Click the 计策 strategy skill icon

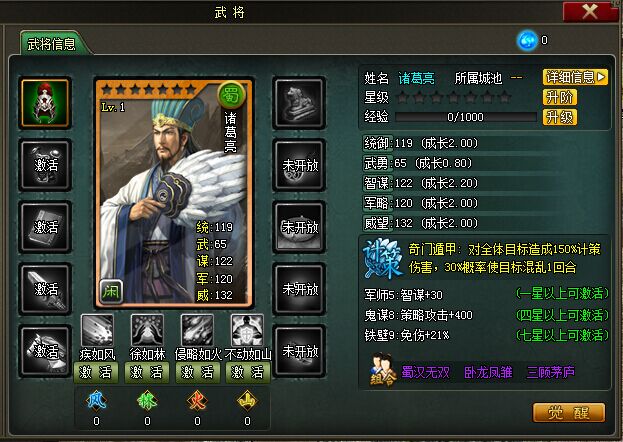coord(382,258)
